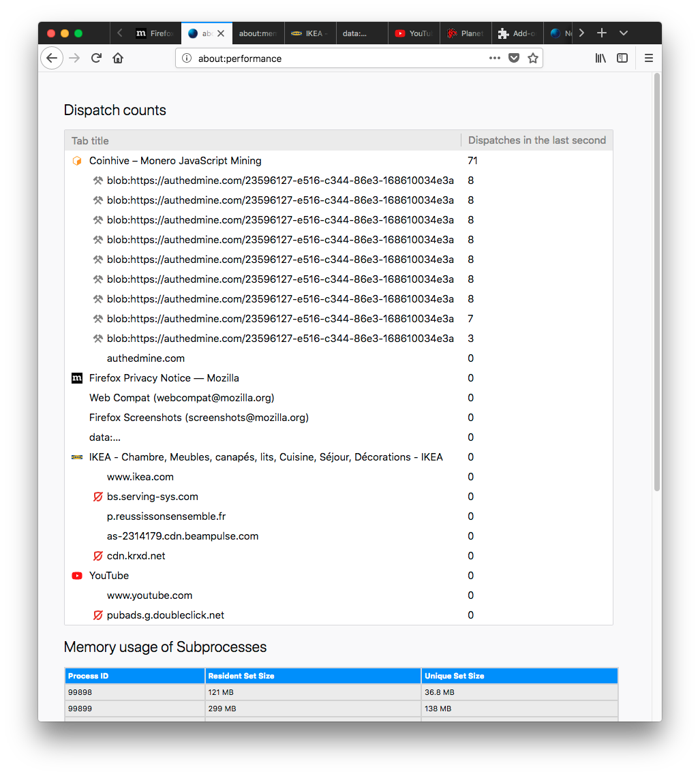Bookmark this page with the star icon
This screenshot has width=700, height=776.
[533, 58]
